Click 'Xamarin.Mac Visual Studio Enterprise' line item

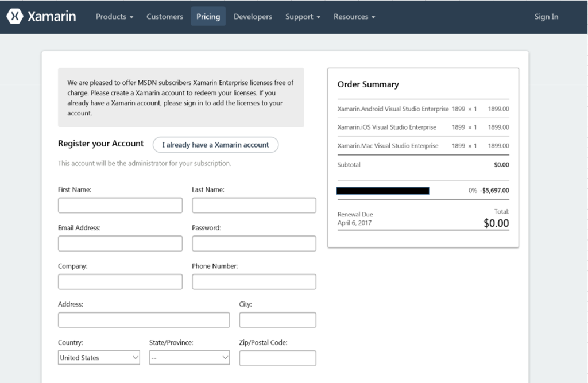[x=423, y=145]
